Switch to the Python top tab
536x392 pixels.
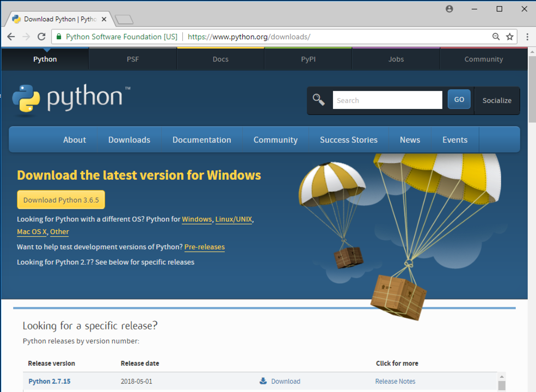point(45,59)
